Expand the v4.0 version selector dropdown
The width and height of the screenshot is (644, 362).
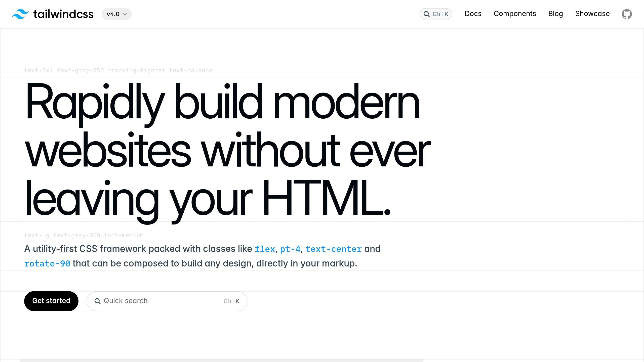116,14
